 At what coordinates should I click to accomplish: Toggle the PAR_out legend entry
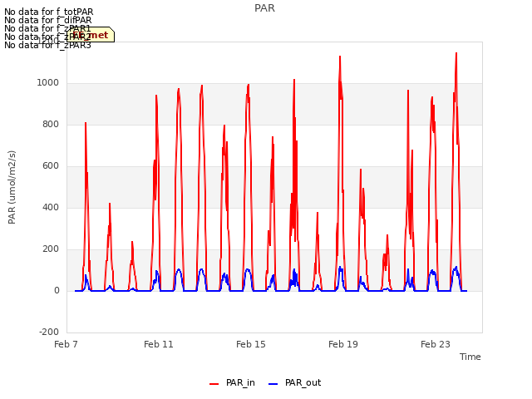(294, 382)
